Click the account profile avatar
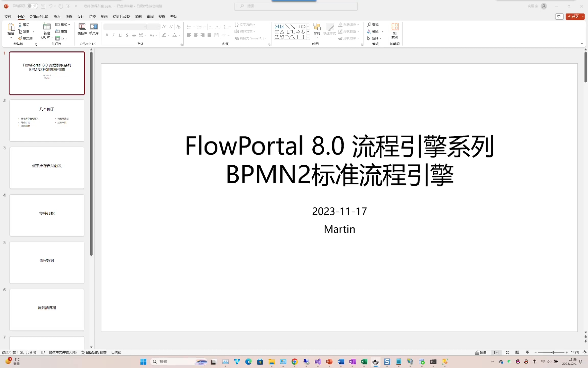 tap(544, 6)
